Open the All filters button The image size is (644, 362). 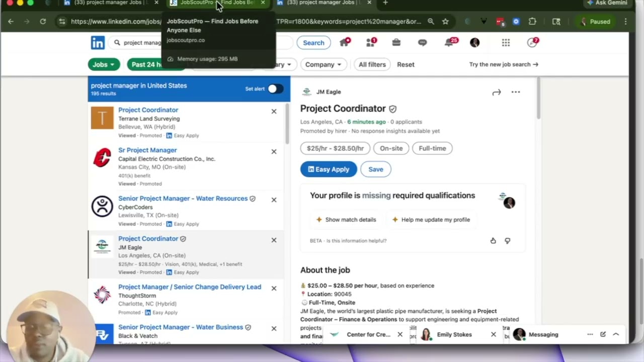[x=372, y=64]
